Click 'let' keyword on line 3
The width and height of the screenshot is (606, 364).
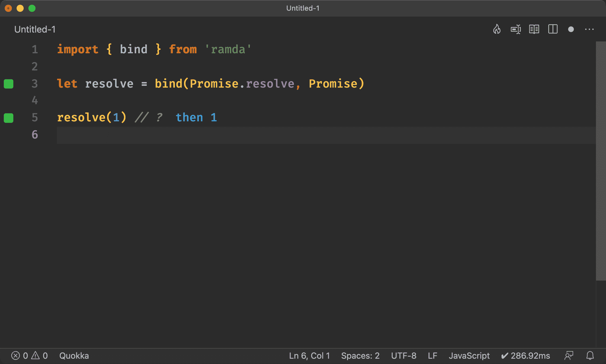click(x=67, y=84)
